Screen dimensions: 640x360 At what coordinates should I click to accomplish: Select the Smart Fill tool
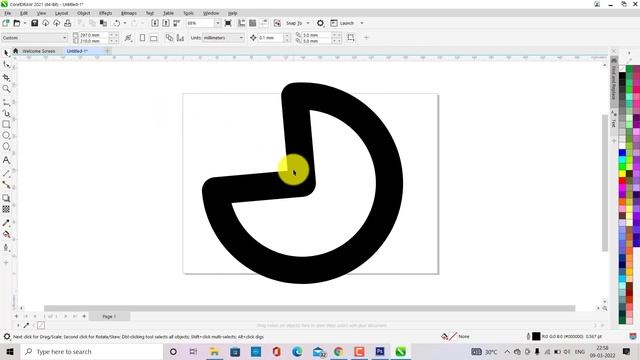[6, 247]
